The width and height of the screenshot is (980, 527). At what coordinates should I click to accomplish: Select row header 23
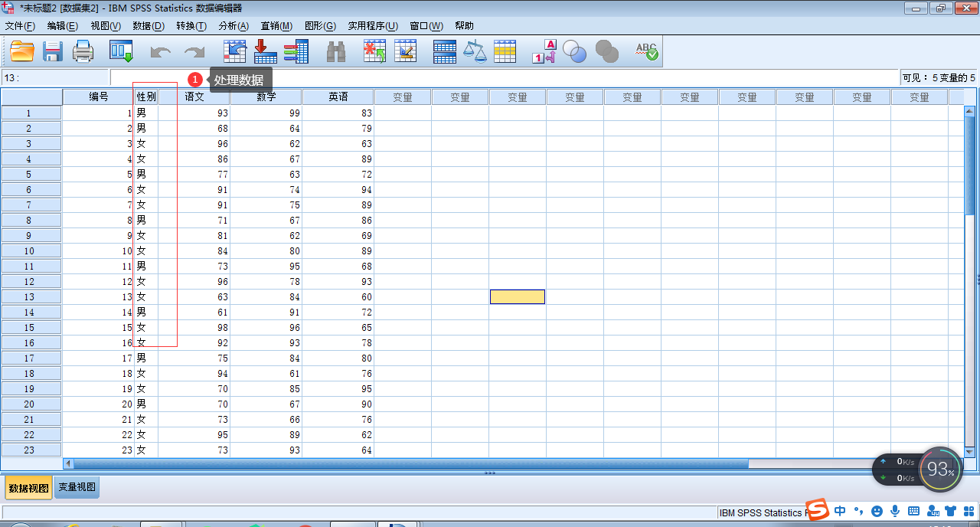coord(31,450)
